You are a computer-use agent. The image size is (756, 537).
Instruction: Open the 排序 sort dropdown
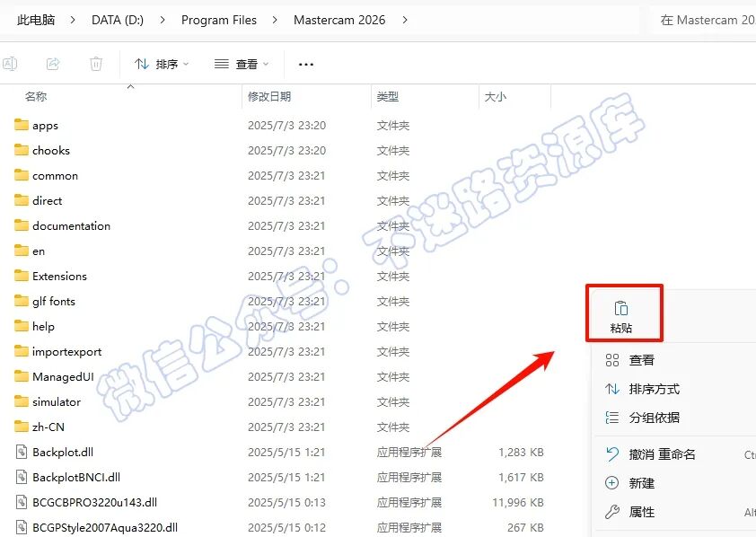[161, 64]
